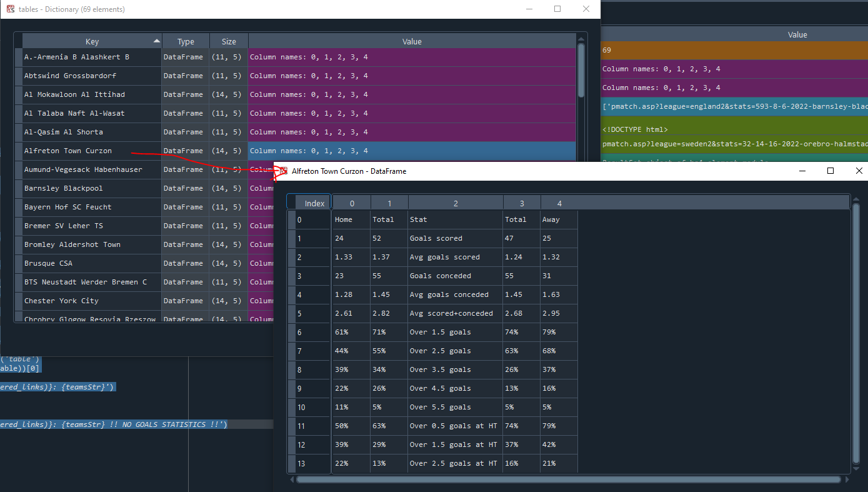Click the sort arrow in the Key column header
Screen dimensions: 868x492
[x=156, y=41]
